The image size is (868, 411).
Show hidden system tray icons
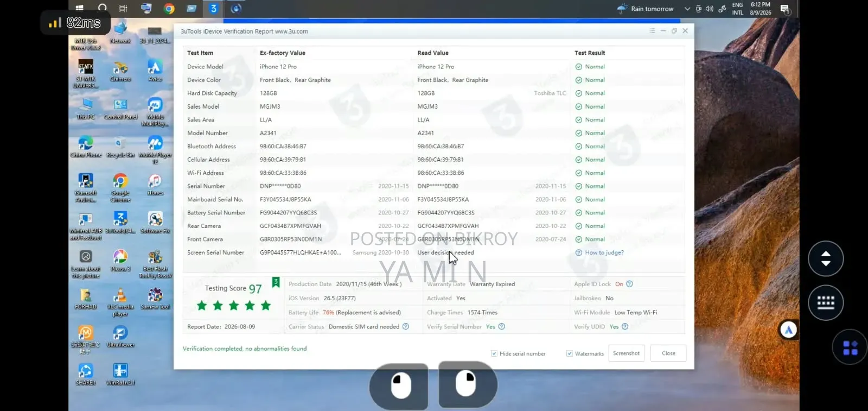[x=687, y=9]
